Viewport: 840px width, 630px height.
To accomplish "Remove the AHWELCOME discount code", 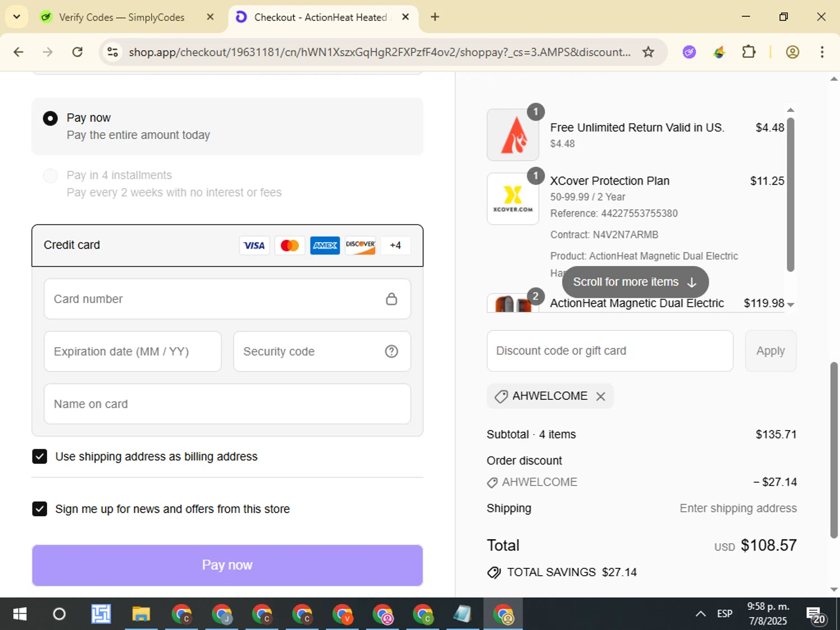I will tap(601, 396).
